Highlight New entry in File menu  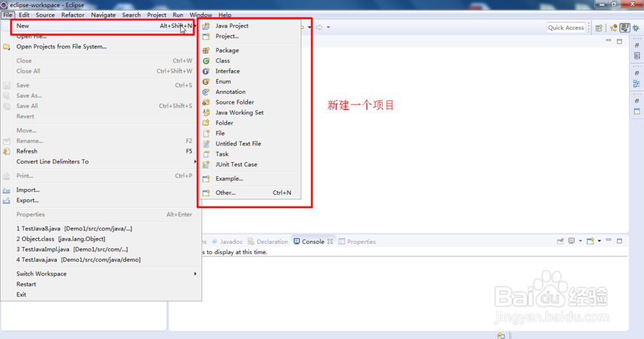point(100,26)
